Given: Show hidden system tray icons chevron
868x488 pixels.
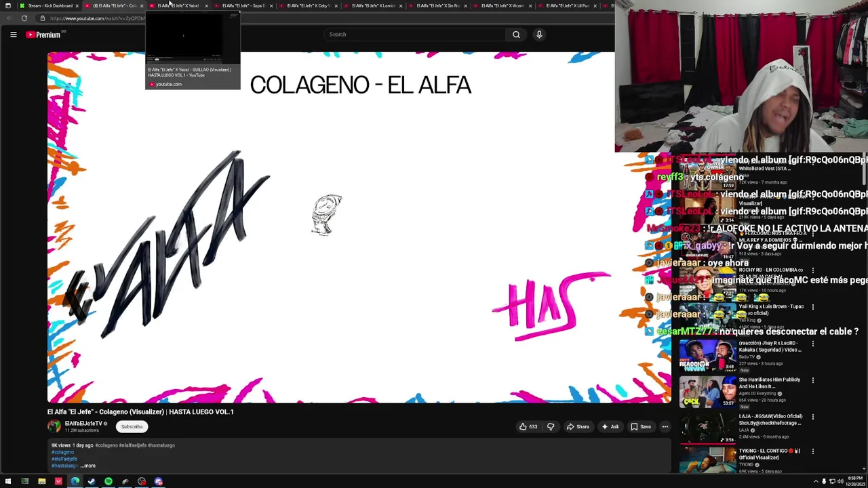Looking at the screenshot, I should tap(816, 482).
